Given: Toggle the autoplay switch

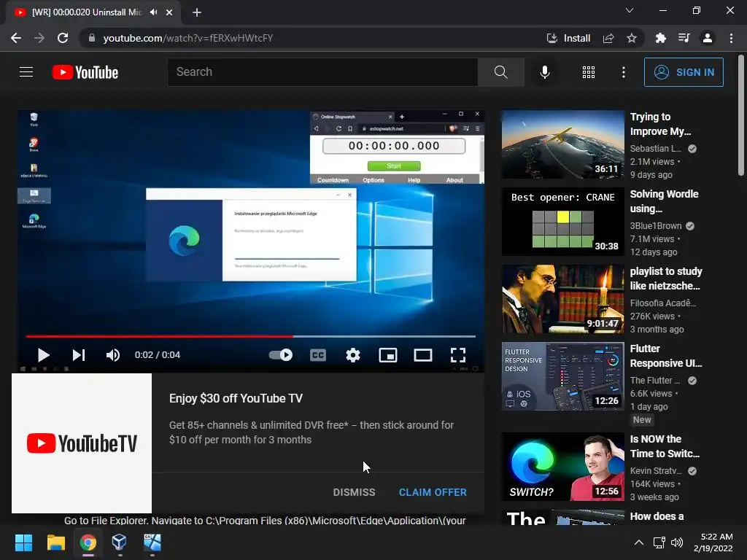Looking at the screenshot, I should pos(281,355).
